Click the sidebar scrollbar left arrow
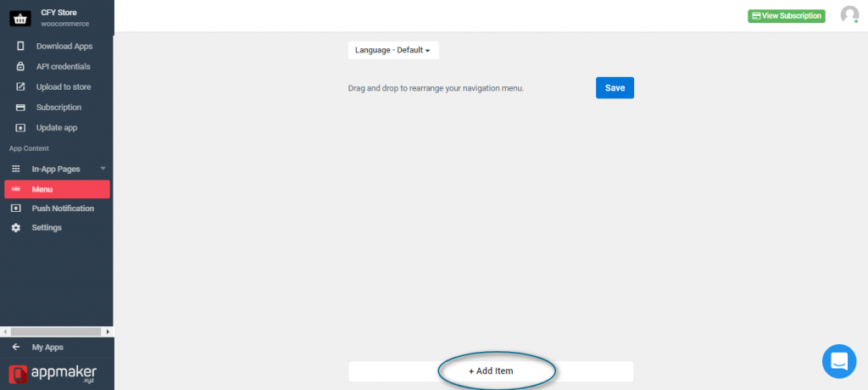The image size is (868, 390). (5, 331)
